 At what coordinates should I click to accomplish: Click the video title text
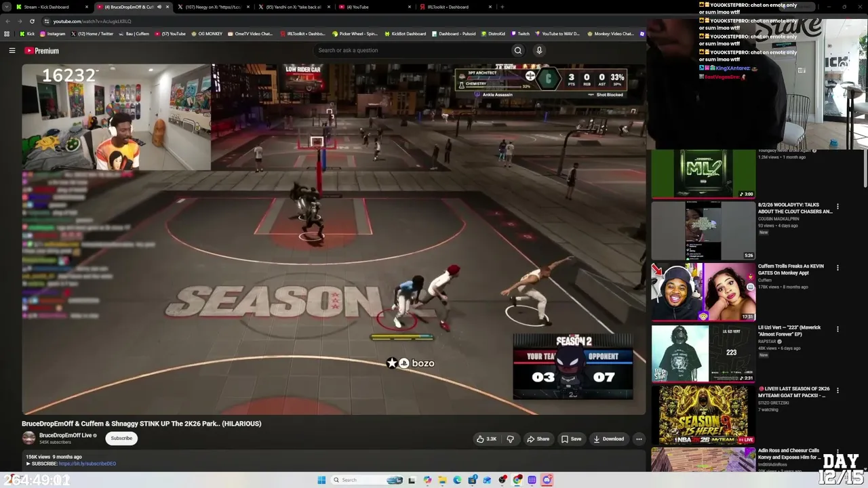pos(141,424)
